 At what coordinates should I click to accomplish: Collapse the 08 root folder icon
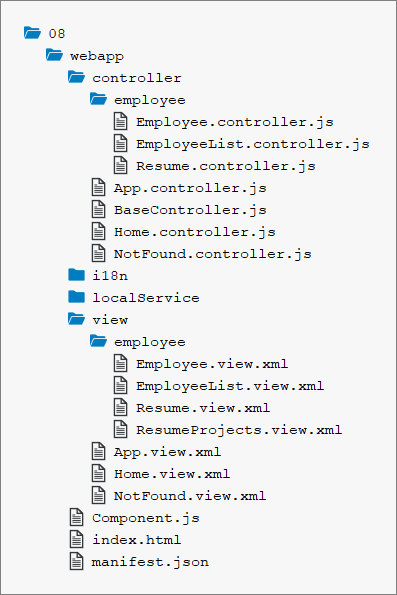(x=32, y=33)
